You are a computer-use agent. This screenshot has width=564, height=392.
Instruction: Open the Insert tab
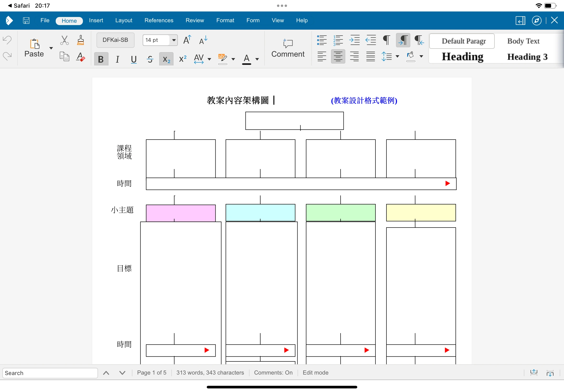[x=96, y=20]
